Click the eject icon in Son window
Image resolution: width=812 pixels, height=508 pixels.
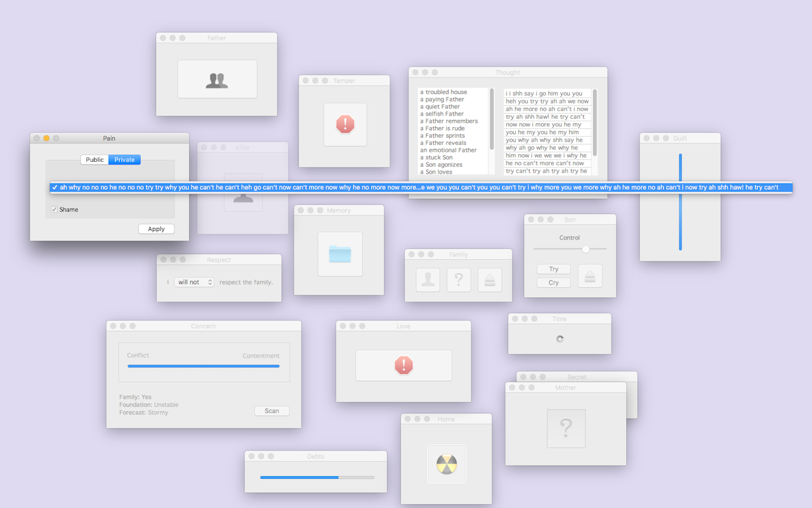(590, 276)
